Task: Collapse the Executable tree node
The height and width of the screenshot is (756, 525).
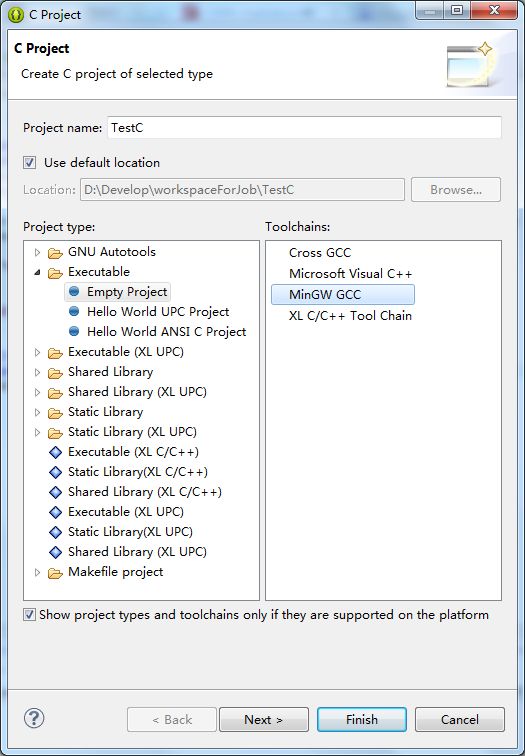Action: pyautogui.click(x=37, y=272)
